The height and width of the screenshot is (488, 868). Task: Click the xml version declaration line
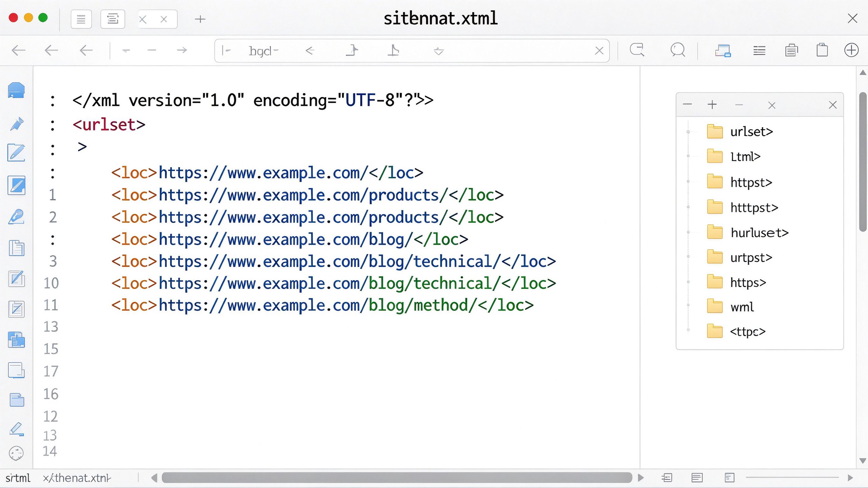[x=253, y=100]
